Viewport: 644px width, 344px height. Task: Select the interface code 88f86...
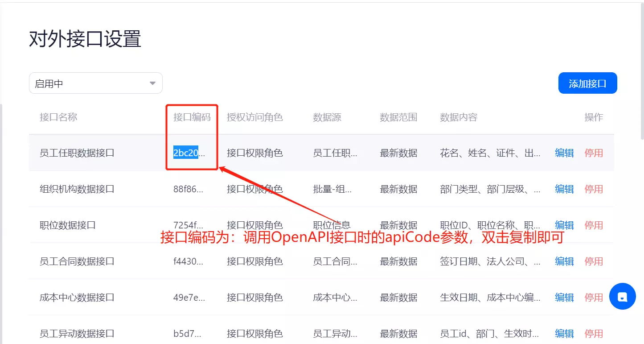tap(188, 189)
